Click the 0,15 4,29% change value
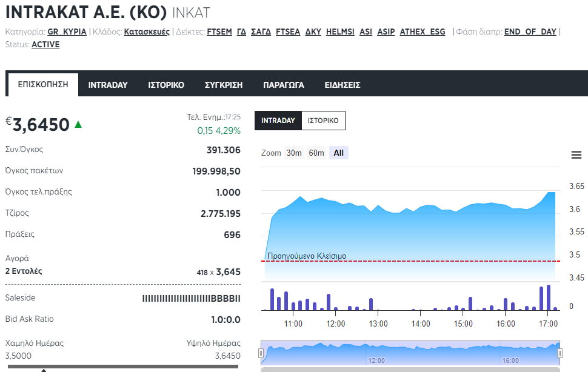 click(219, 131)
